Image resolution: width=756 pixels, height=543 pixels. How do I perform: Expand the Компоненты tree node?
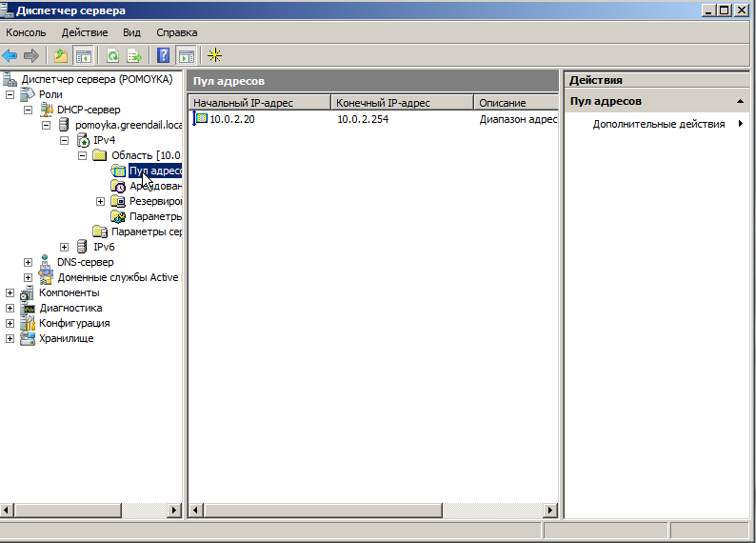coord(10,293)
